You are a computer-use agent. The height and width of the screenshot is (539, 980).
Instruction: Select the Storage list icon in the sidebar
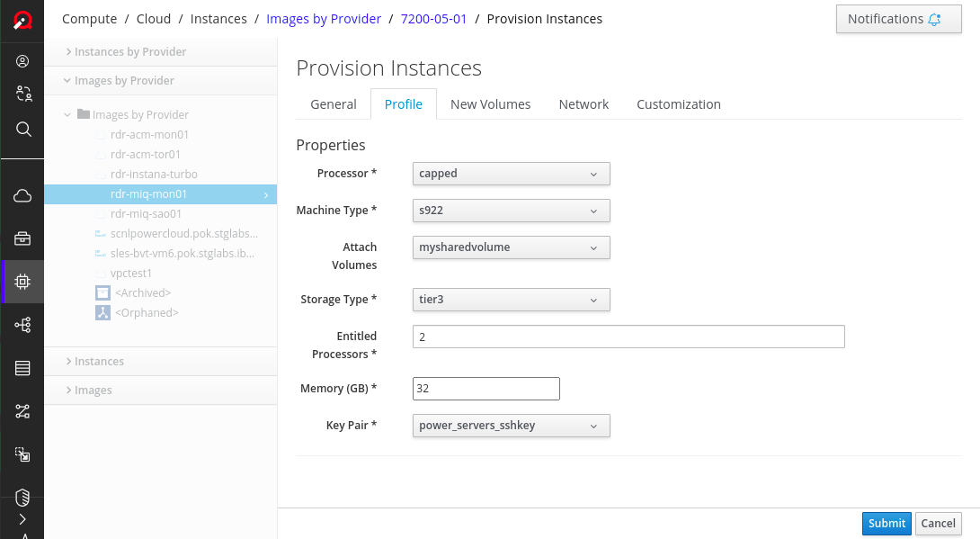pyautogui.click(x=22, y=367)
